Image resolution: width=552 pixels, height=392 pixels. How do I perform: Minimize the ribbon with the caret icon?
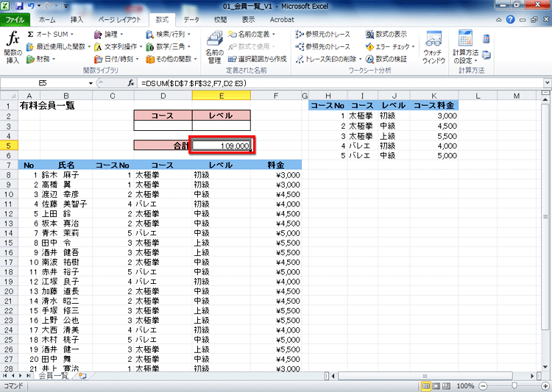pos(498,20)
